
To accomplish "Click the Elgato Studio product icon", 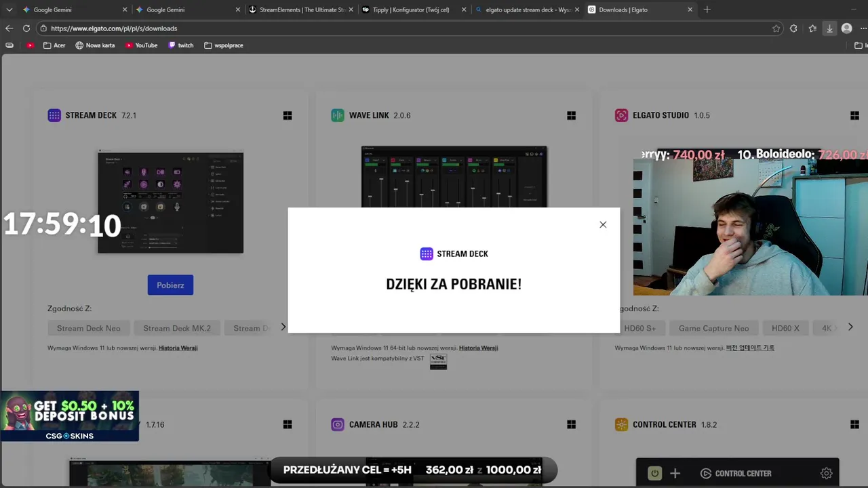I will [x=621, y=115].
